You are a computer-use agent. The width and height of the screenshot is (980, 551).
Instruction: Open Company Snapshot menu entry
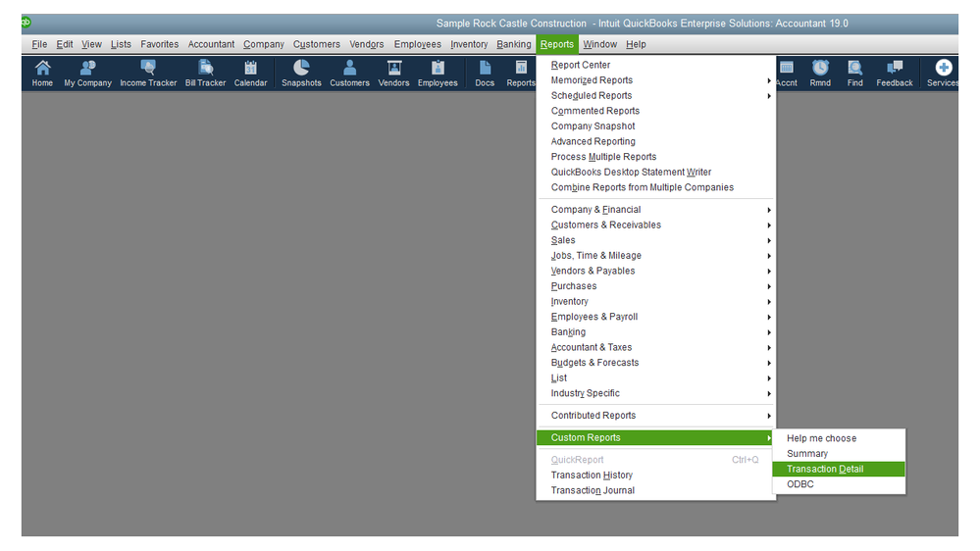point(656,126)
